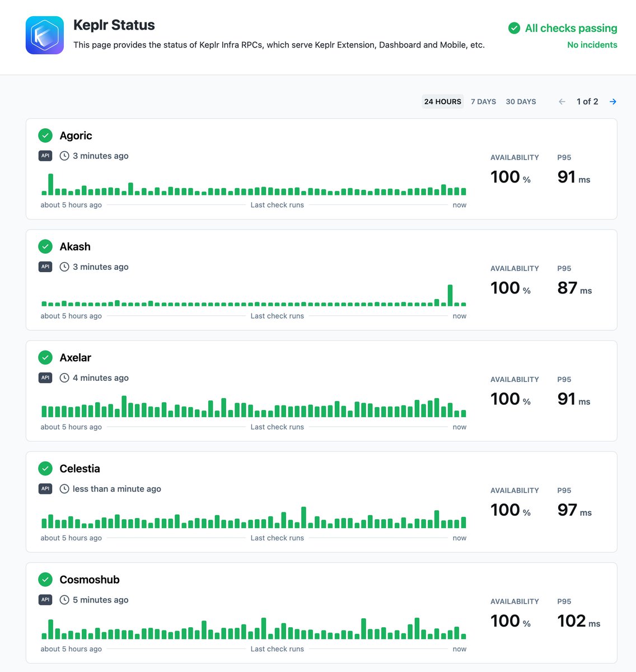Click the green check icon beside Agoric
The image size is (636, 672).
45,136
